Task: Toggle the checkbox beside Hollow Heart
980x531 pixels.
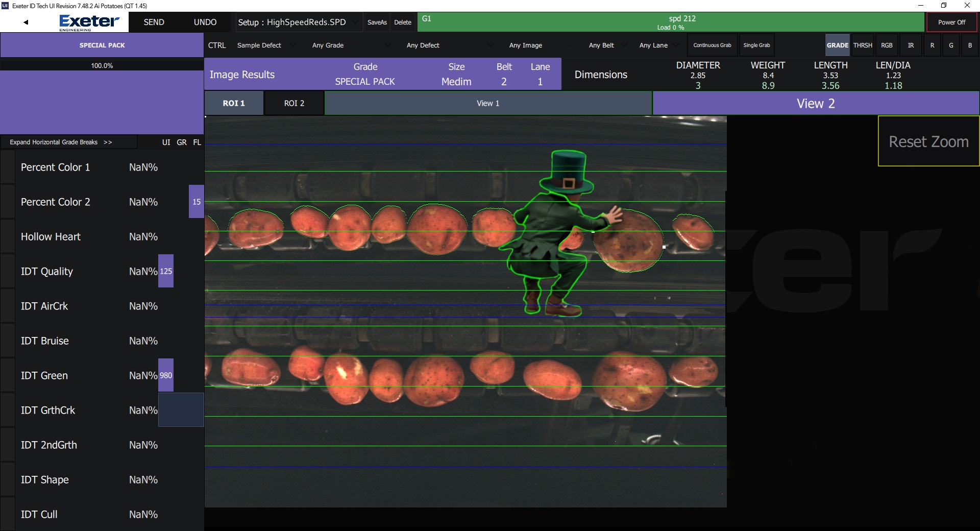Action: pyautogui.click(x=8, y=237)
